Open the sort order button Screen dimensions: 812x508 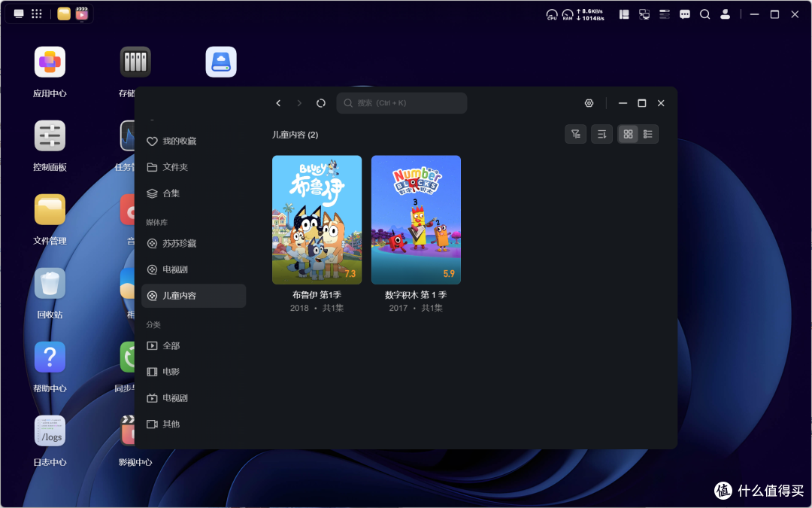601,134
